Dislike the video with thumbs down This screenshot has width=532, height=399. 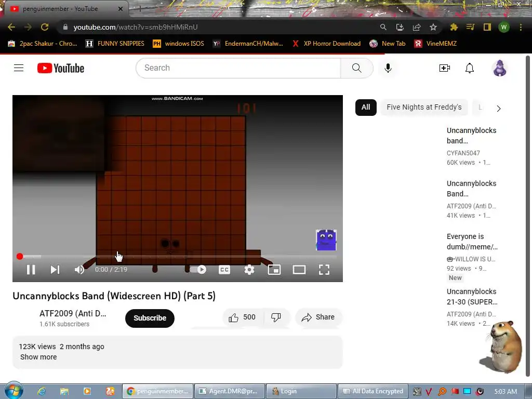pos(276,317)
